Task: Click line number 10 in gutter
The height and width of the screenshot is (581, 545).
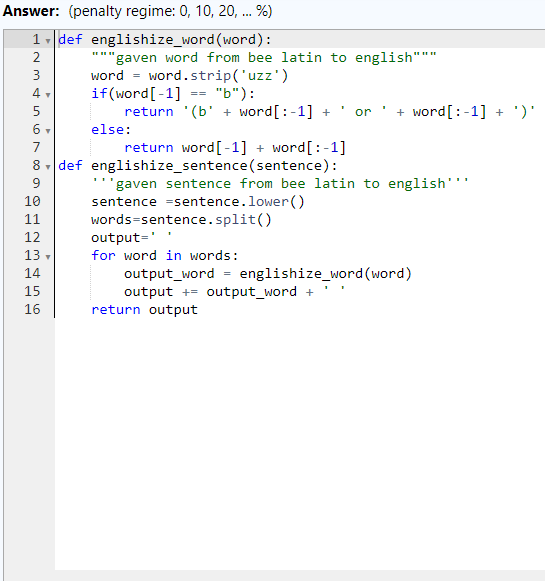Action: click(x=32, y=201)
